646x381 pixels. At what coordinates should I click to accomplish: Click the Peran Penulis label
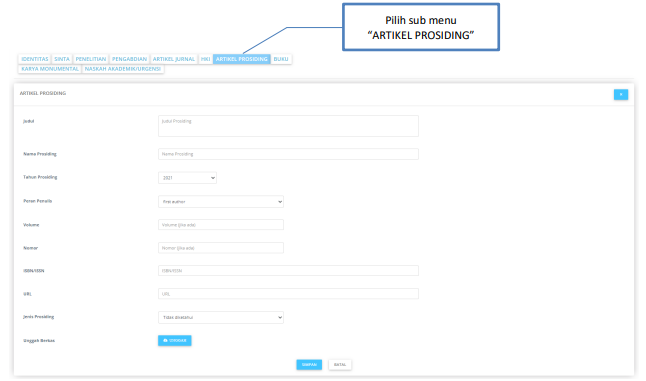pos(37,201)
